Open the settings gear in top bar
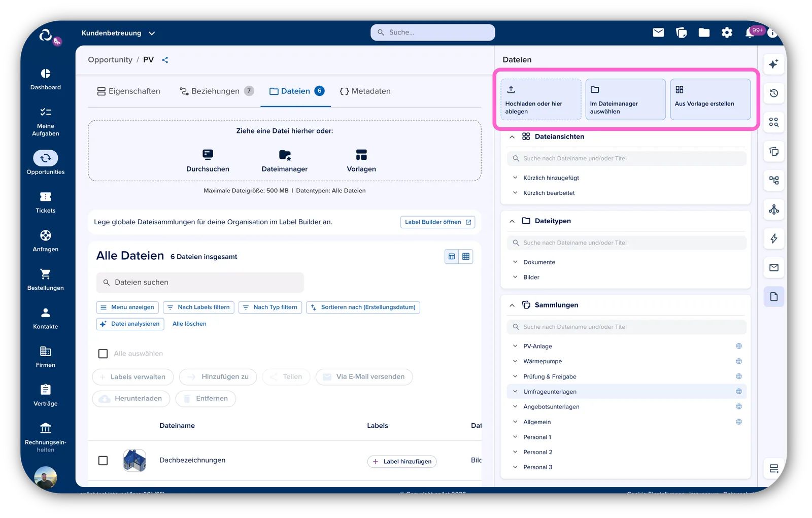 (x=727, y=32)
